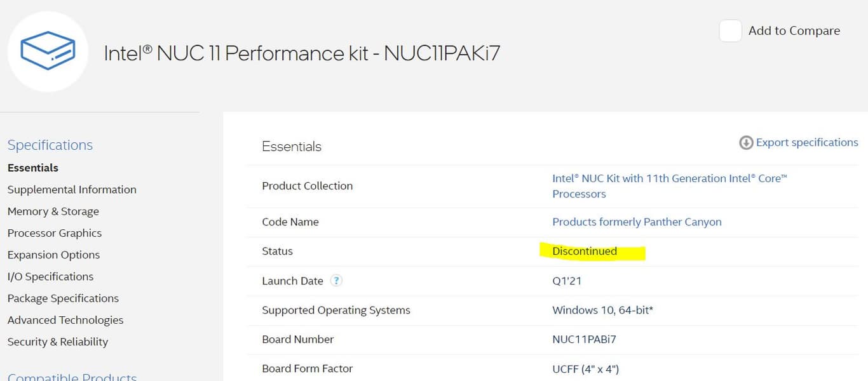Viewport: 868px width, 381px height.
Task: Open the Export specifications link
Action: pyautogui.click(x=806, y=143)
